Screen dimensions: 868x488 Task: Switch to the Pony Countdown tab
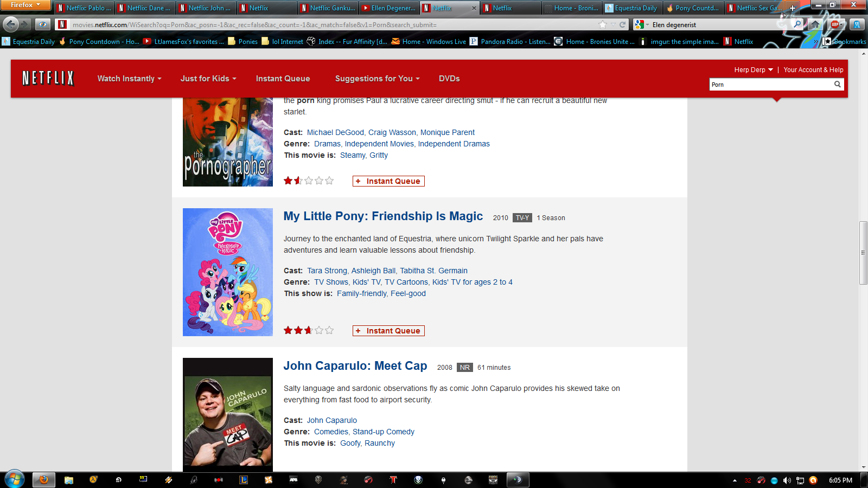tap(693, 8)
